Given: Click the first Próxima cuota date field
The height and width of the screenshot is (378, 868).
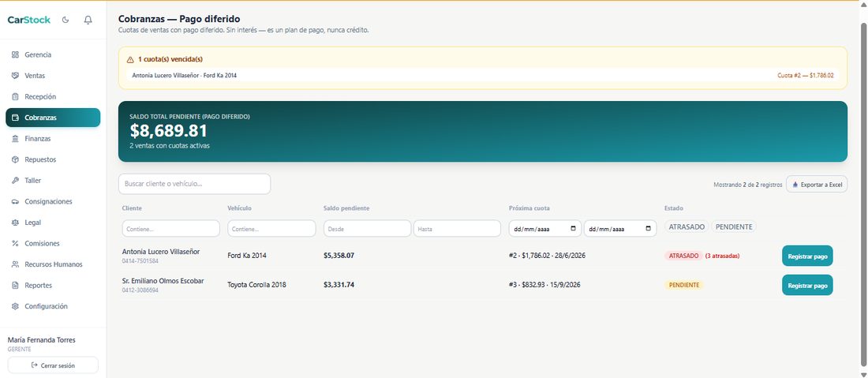Looking at the screenshot, I should (x=545, y=229).
